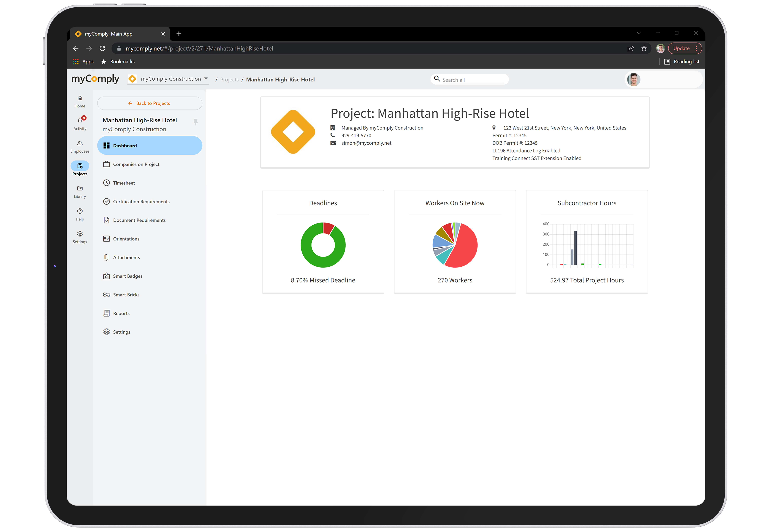Expand the browser tab search chevron
This screenshot has height=532, width=774.
639,33
